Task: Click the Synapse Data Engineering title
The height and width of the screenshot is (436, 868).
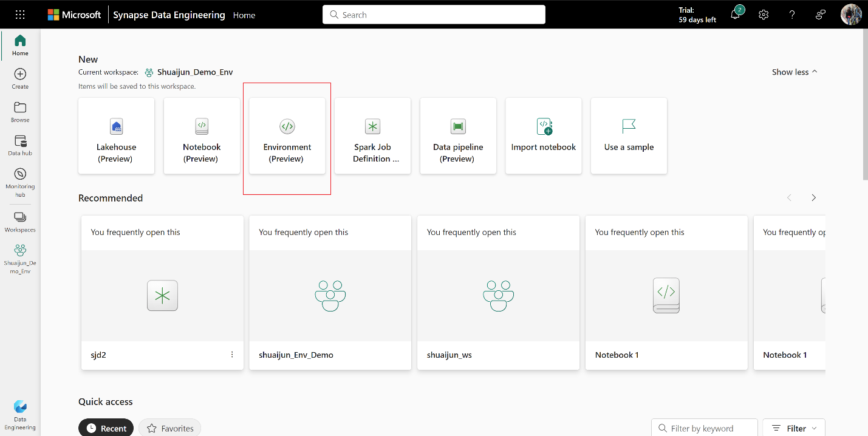Action: pos(169,15)
